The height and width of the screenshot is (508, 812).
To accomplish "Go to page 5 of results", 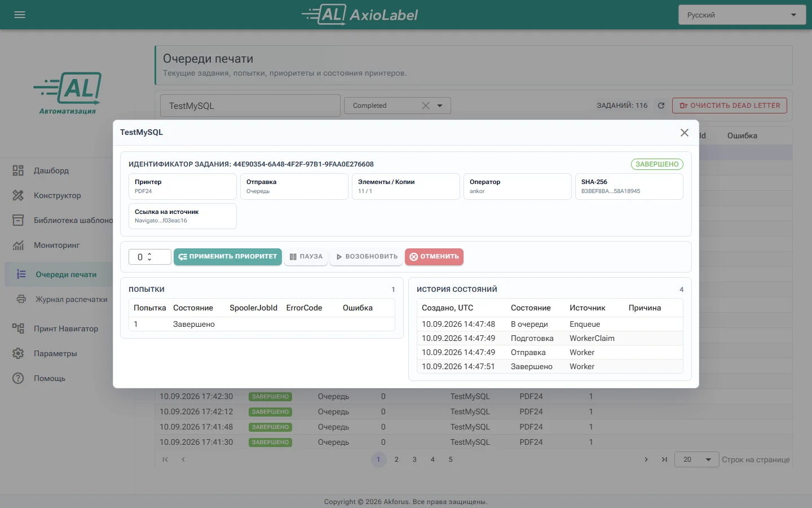I will (451, 459).
